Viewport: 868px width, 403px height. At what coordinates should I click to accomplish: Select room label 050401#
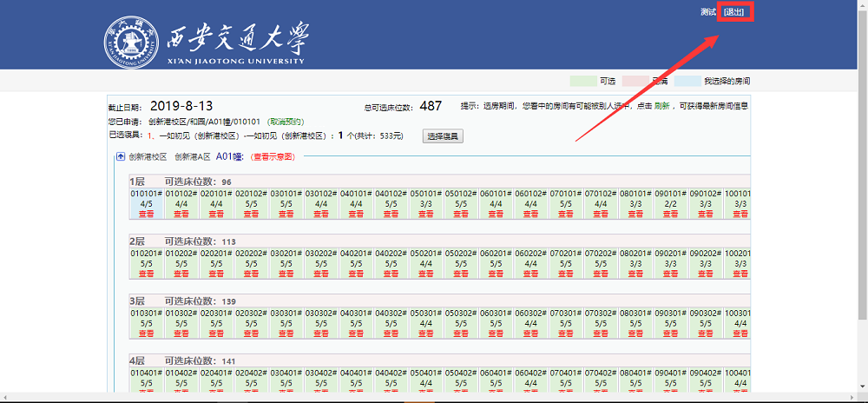pyautogui.click(x=425, y=374)
